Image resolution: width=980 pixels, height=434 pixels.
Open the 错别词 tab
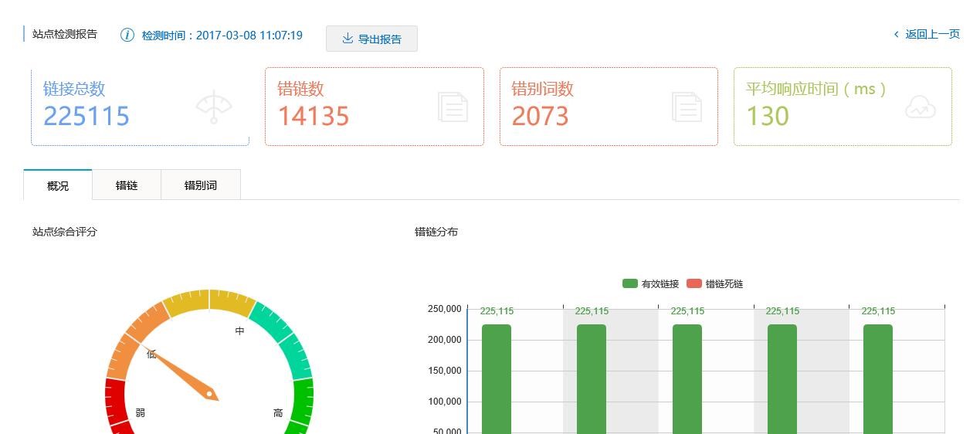point(201,185)
